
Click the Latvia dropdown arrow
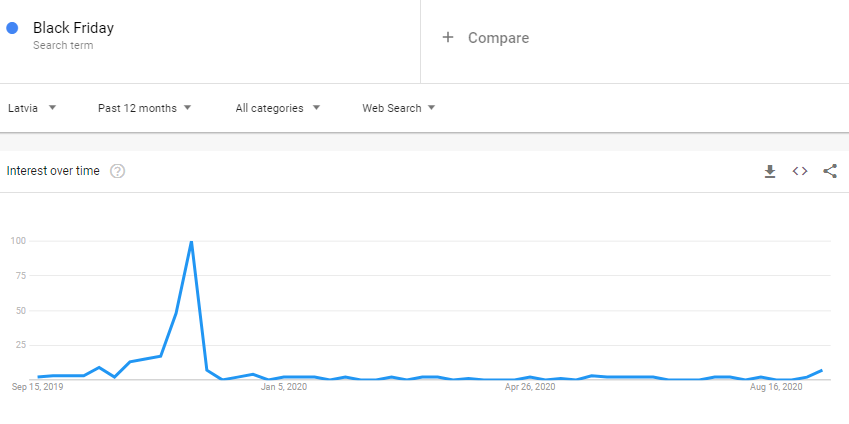coord(52,108)
